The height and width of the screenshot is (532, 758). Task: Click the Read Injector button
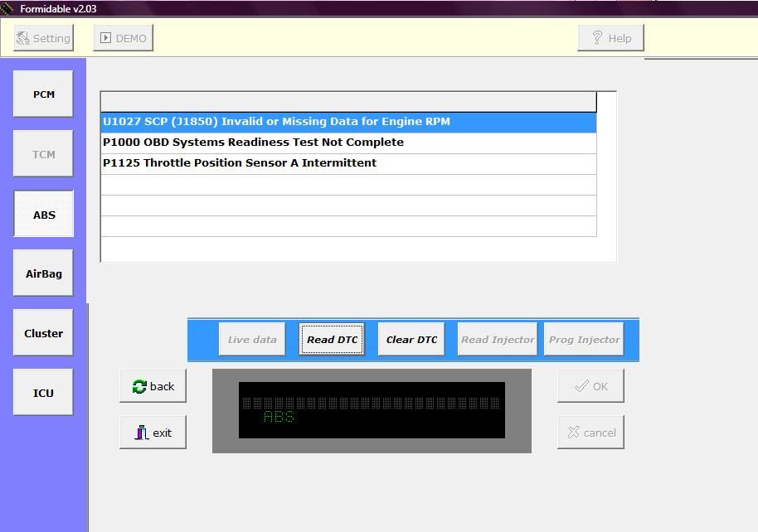498,340
